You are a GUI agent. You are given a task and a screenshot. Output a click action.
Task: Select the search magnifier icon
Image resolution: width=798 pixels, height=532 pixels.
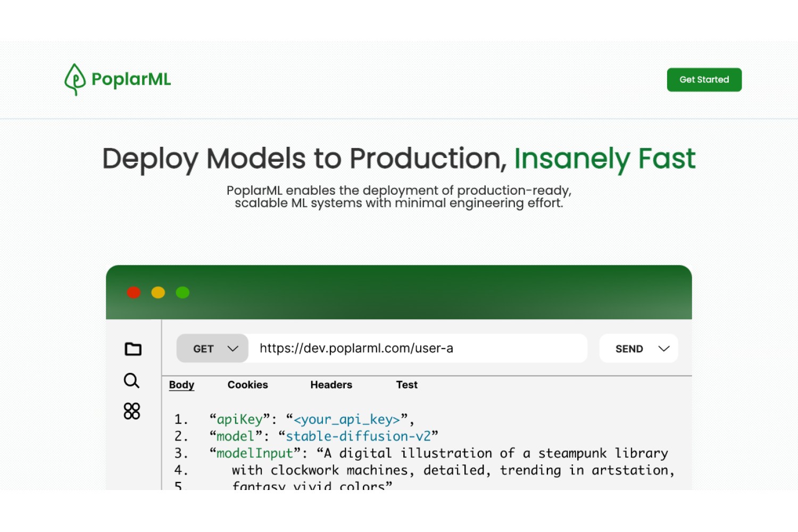131,380
